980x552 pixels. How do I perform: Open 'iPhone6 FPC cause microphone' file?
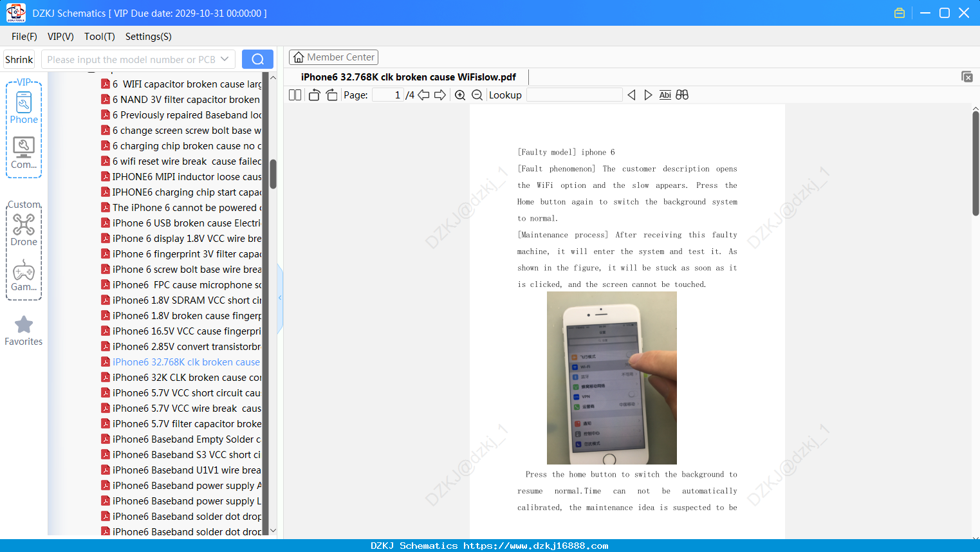pyautogui.click(x=181, y=285)
